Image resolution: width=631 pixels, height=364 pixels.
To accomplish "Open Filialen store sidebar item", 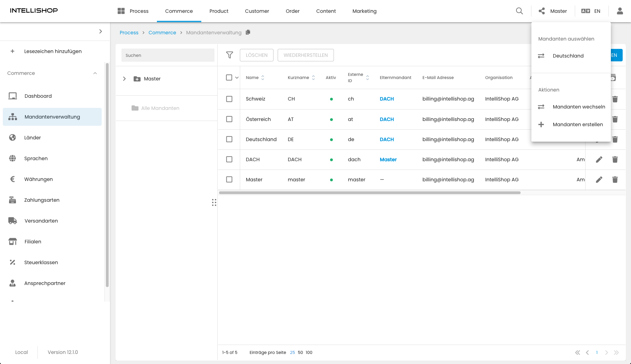I will [52, 242].
